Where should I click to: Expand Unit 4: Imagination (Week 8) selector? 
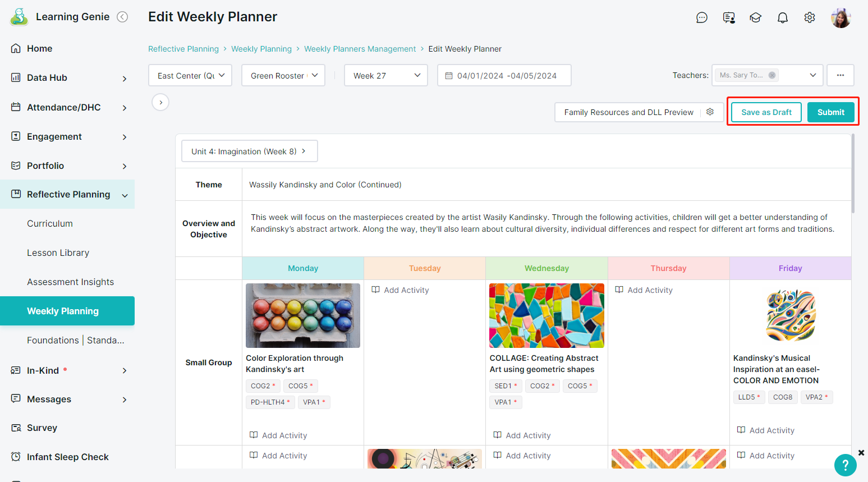pyautogui.click(x=250, y=151)
